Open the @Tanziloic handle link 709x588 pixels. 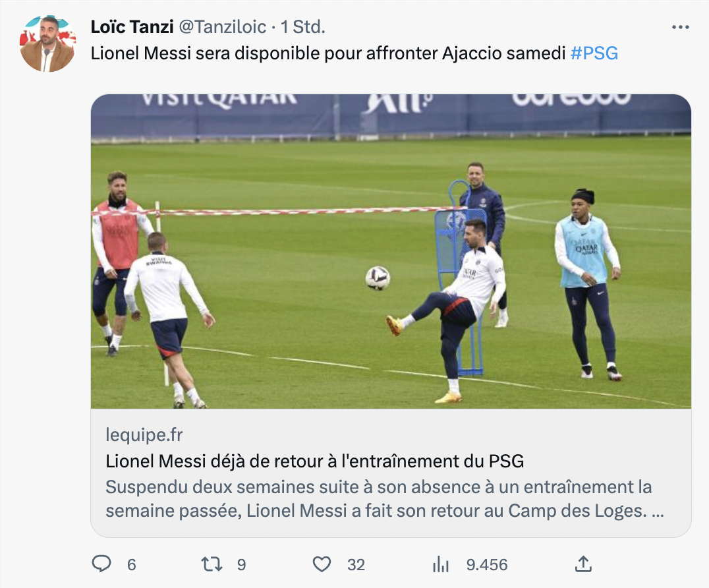coord(223,27)
